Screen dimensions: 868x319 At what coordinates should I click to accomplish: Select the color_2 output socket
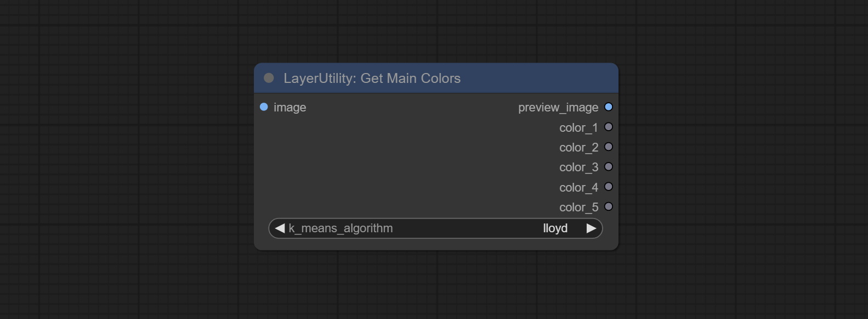(x=608, y=147)
